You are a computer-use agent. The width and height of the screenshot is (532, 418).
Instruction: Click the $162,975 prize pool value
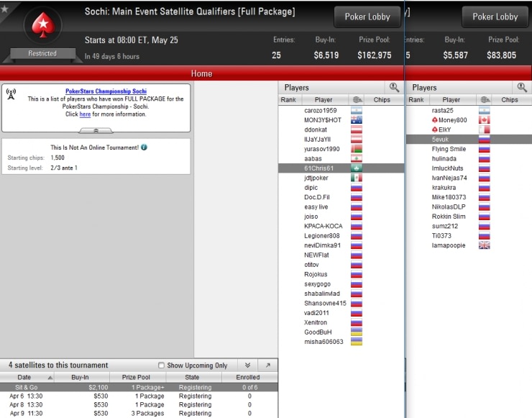click(x=375, y=55)
